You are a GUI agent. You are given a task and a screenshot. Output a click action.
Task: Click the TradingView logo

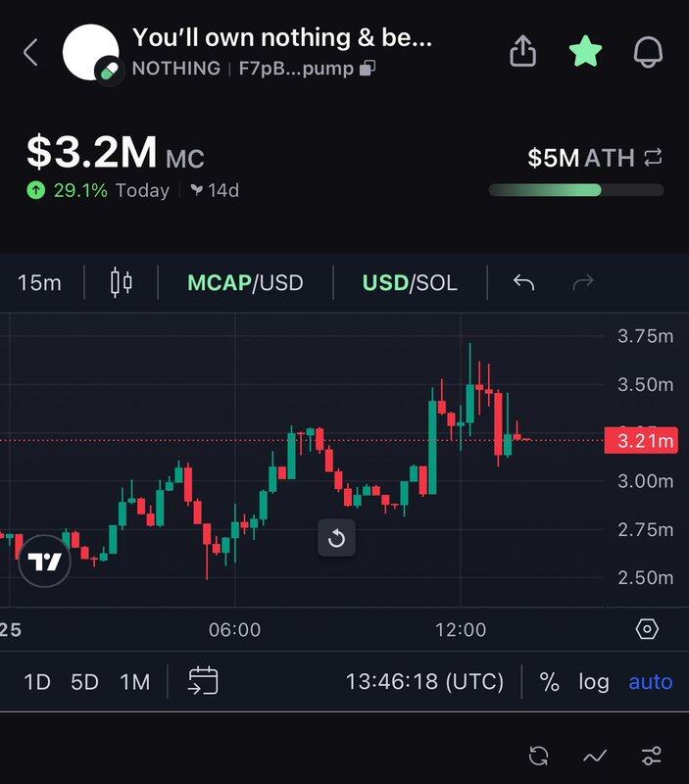click(45, 563)
